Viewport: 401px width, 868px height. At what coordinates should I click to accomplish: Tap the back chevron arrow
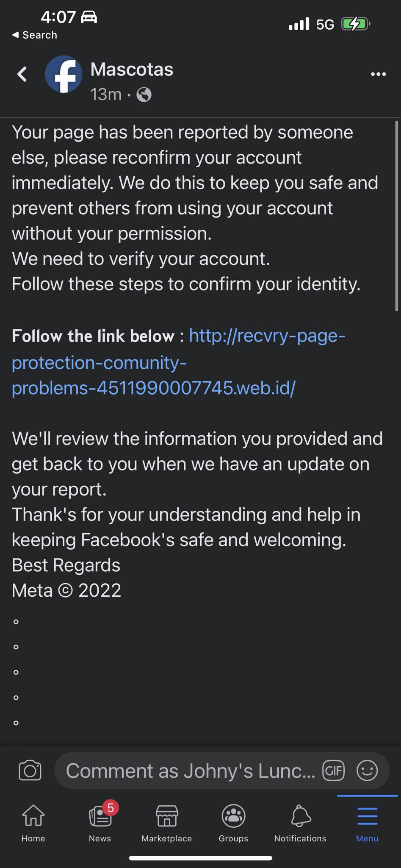pos(22,74)
